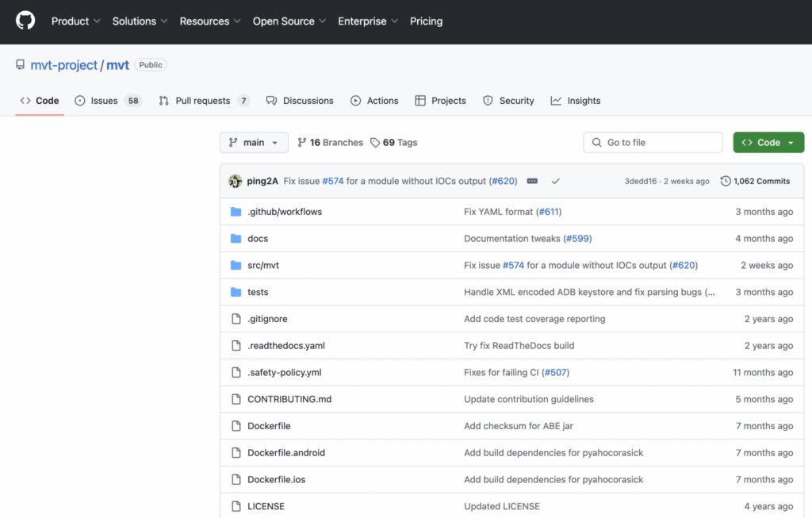Click the Dockerfile file icon
The image size is (812, 518).
(236, 426)
